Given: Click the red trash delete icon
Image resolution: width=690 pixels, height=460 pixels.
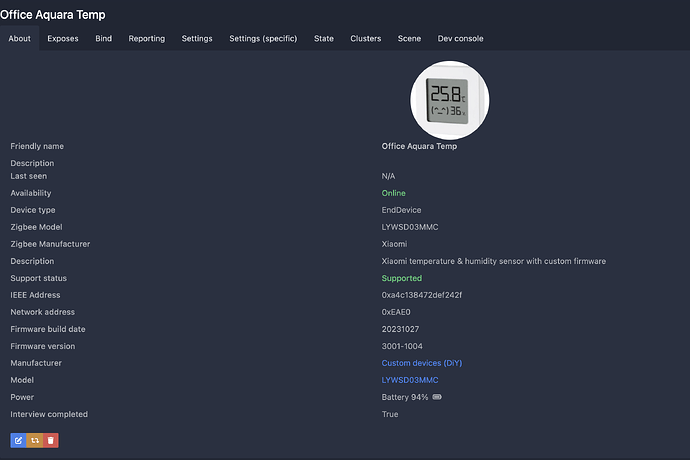Looking at the screenshot, I should tap(50, 439).
